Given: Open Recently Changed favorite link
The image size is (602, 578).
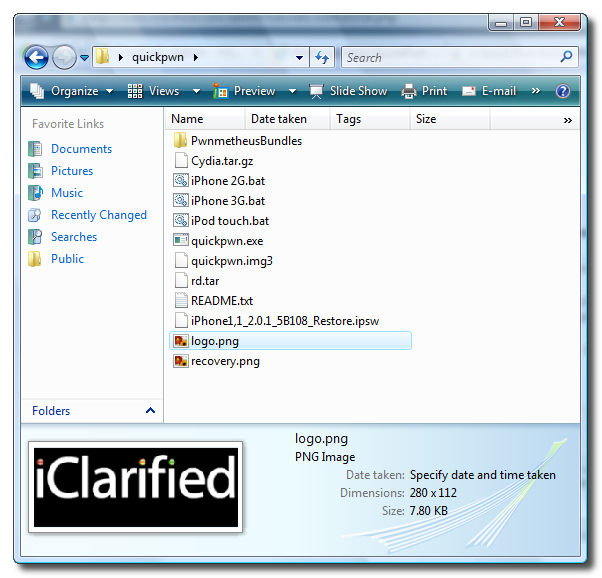Looking at the screenshot, I should pyautogui.click(x=99, y=215).
